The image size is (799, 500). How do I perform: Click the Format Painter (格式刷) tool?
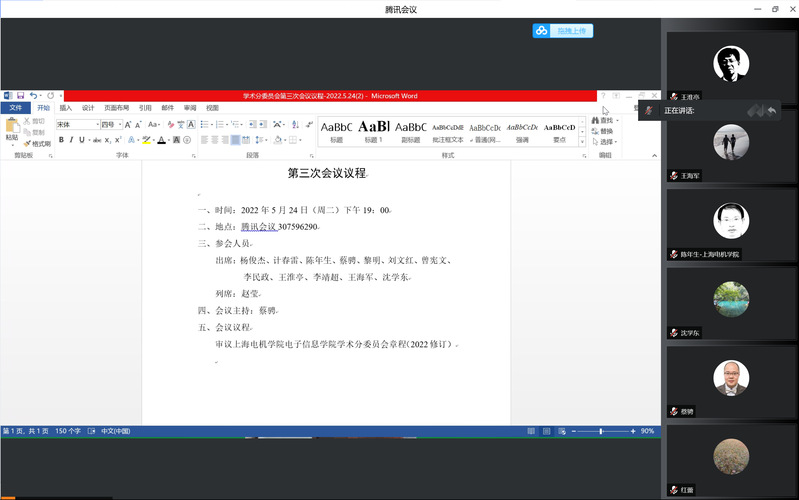point(36,144)
